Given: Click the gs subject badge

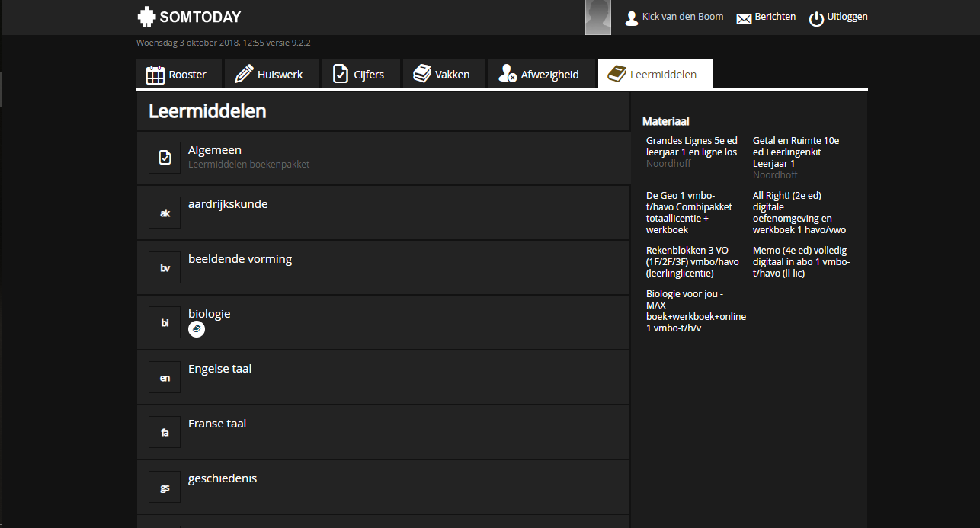Looking at the screenshot, I should (165, 487).
